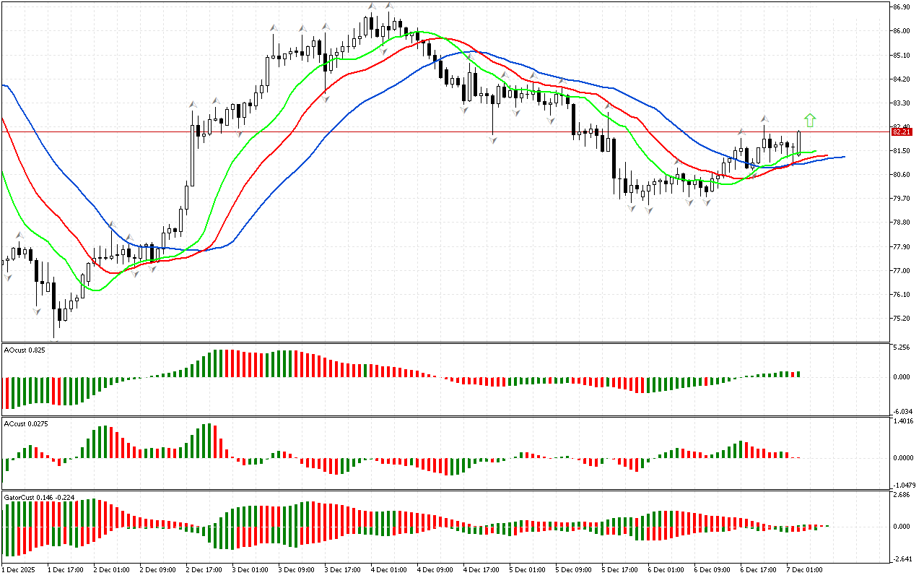This screenshot has height=578, width=924.
Task: Click the -2.641 GatorCust scale value
Action: pos(900,558)
